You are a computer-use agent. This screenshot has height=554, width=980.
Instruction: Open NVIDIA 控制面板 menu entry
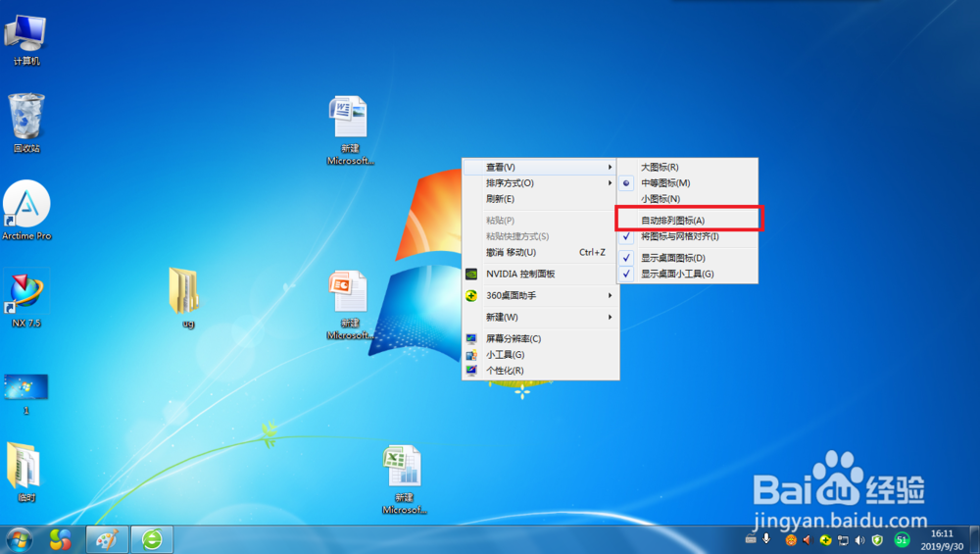[x=541, y=274]
